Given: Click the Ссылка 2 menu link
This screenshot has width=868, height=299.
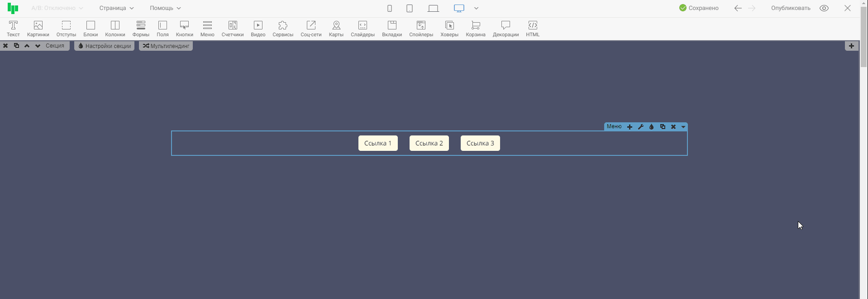Looking at the screenshot, I should point(429,143).
